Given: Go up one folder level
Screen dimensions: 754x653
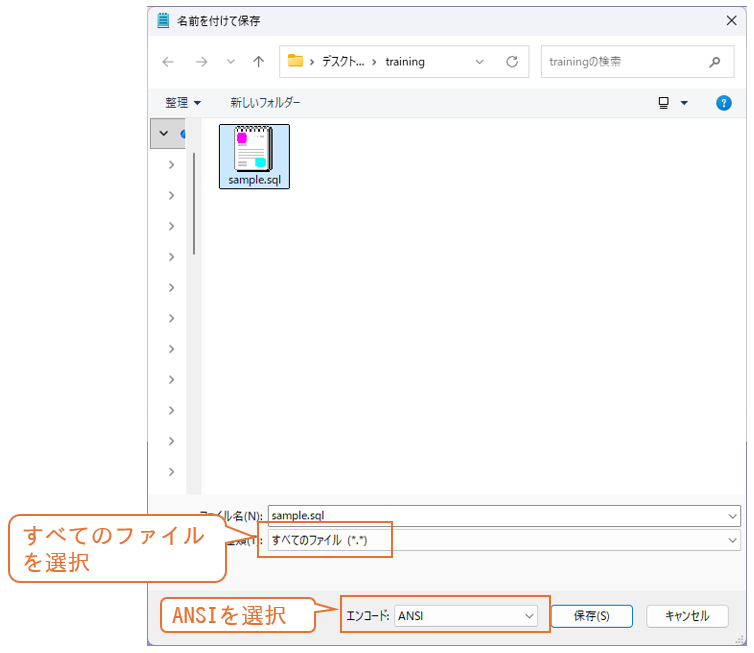Looking at the screenshot, I should click(259, 62).
